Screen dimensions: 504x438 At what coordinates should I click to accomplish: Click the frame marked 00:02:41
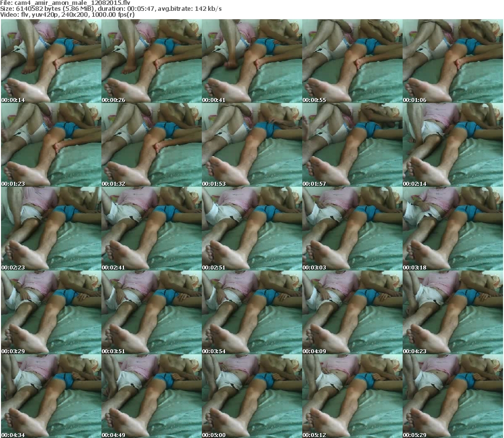(152, 229)
